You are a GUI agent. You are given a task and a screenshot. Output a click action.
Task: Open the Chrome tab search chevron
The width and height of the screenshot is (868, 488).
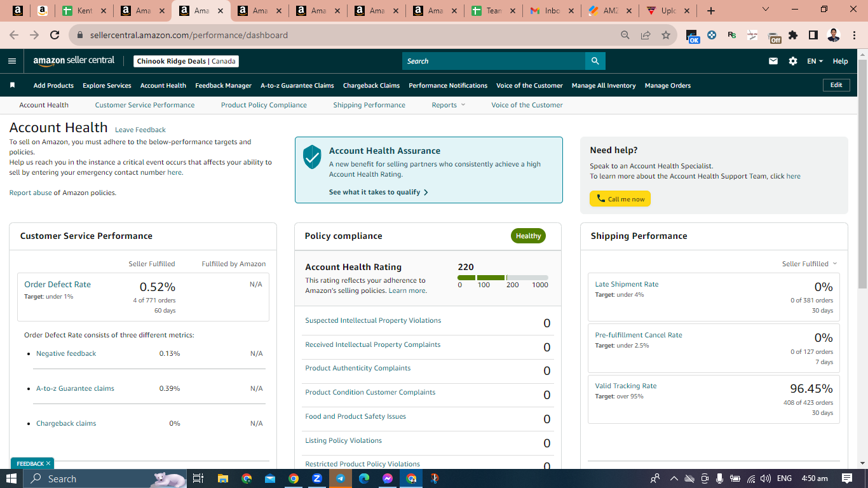click(x=765, y=10)
